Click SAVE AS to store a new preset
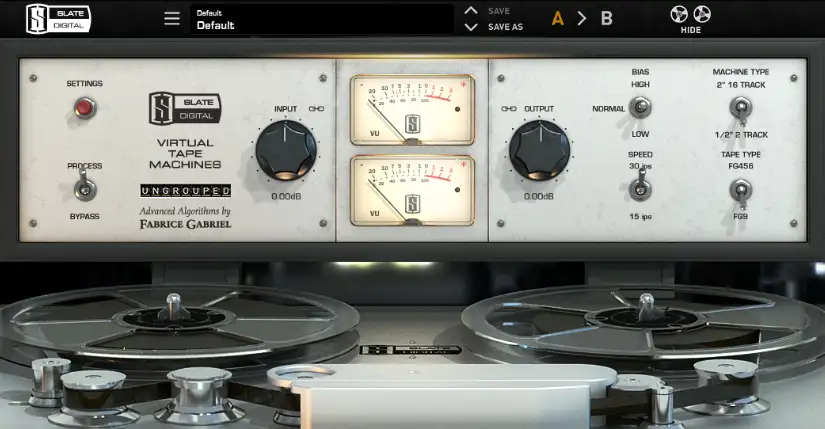This screenshot has height=429, width=825. point(505,27)
